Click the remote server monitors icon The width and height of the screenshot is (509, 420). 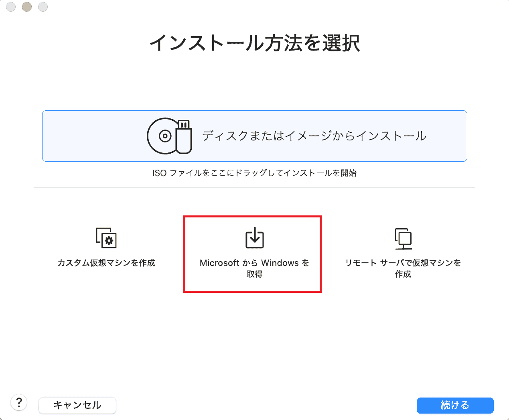pyautogui.click(x=403, y=239)
